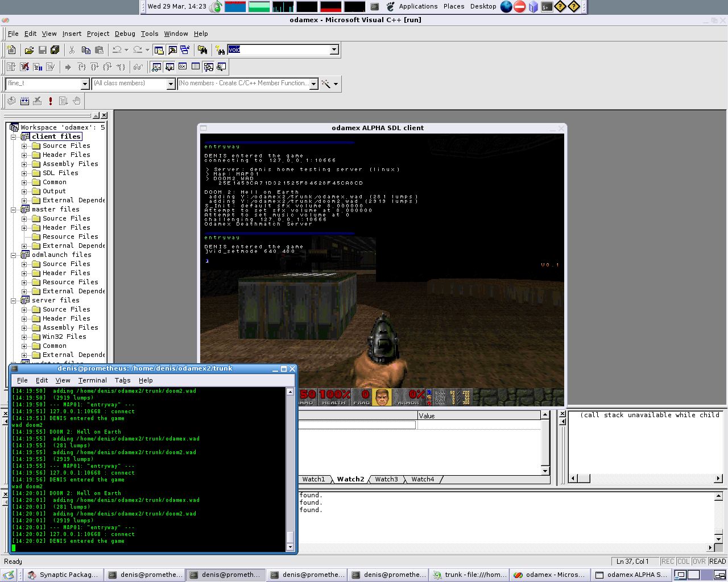The width and height of the screenshot is (728, 582).
Task: Click the Open file folder icon
Action: tap(29, 50)
